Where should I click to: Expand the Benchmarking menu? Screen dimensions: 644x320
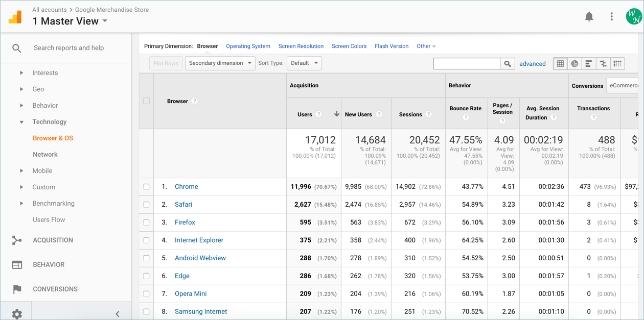(21, 204)
